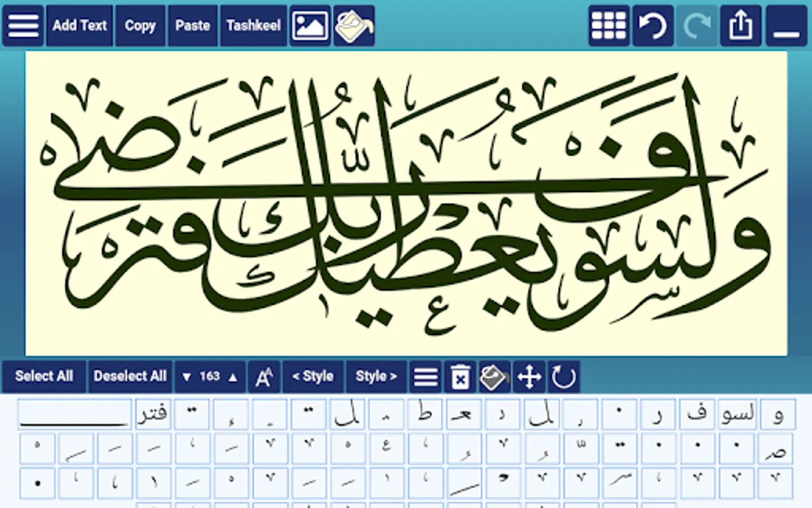Decrease size with the down arrow
This screenshot has width=812, height=508.
187,376
